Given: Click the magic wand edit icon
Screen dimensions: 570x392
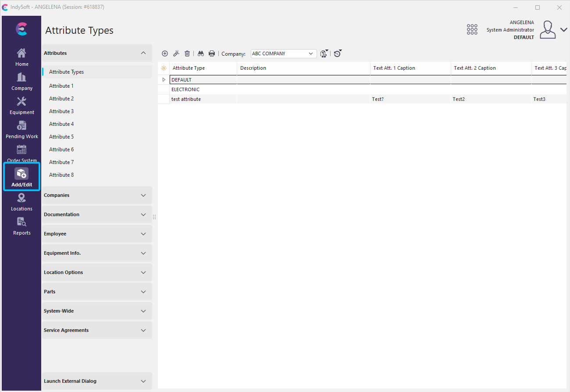Looking at the screenshot, I should coord(176,53).
